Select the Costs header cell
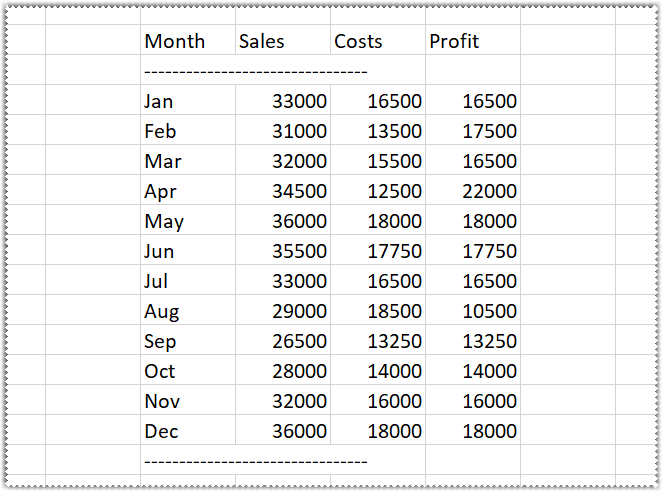Viewport: 663px width, 493px height. pos(358,41)
